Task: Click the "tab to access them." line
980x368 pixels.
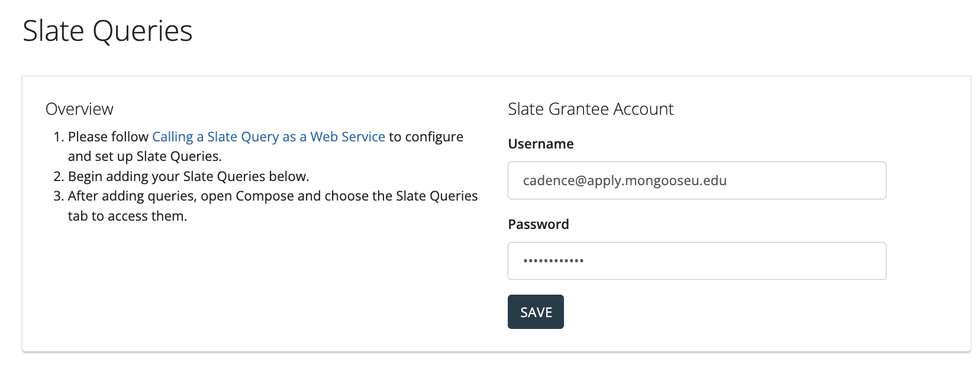Action: point(127,216)
